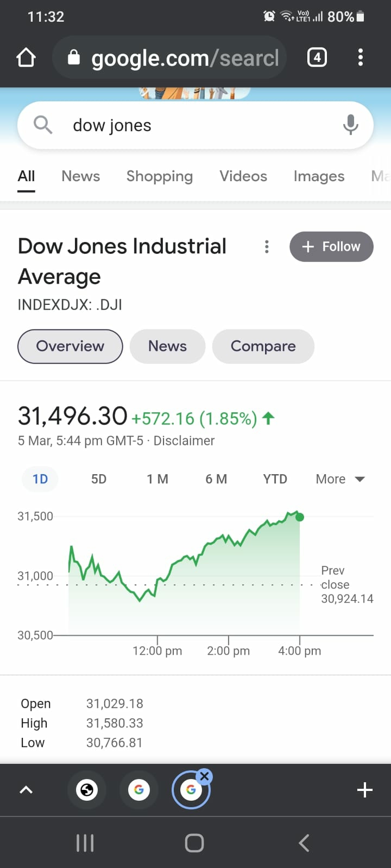Viewport: 391px width, 868px height.
Task: Tap the green end point on the chart
Action: 300,517
